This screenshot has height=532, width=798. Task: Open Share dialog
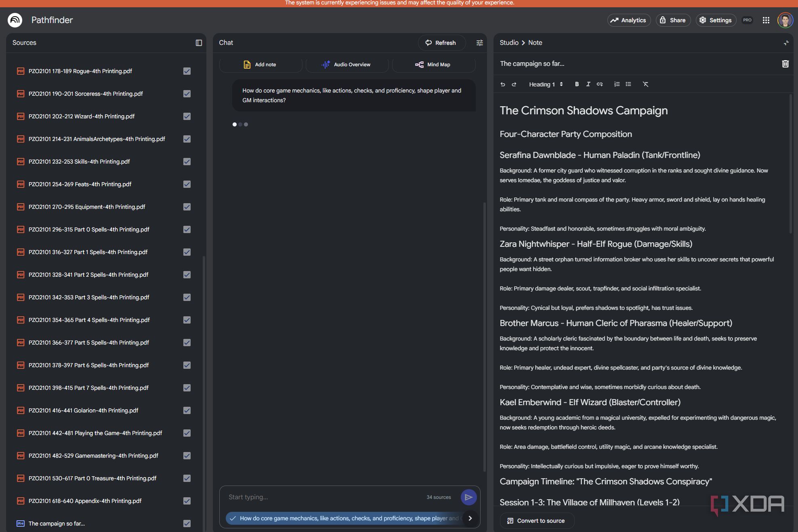point(673,20)
